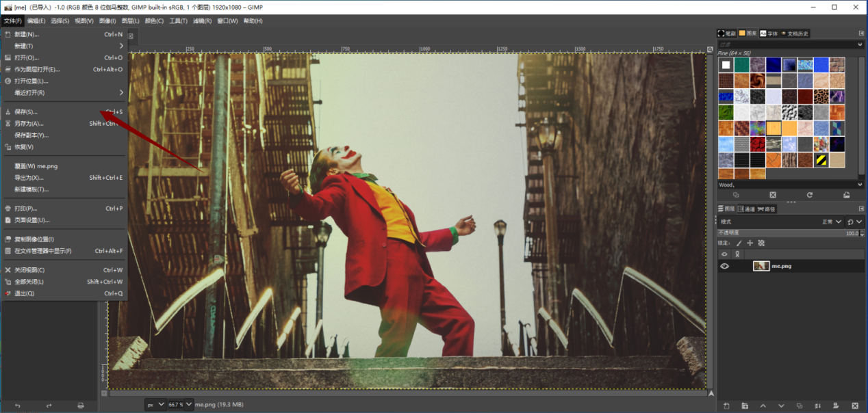Select the me.png layer thumbnail
The width and height of the screenshot is (868, 413).
(761, 266)
